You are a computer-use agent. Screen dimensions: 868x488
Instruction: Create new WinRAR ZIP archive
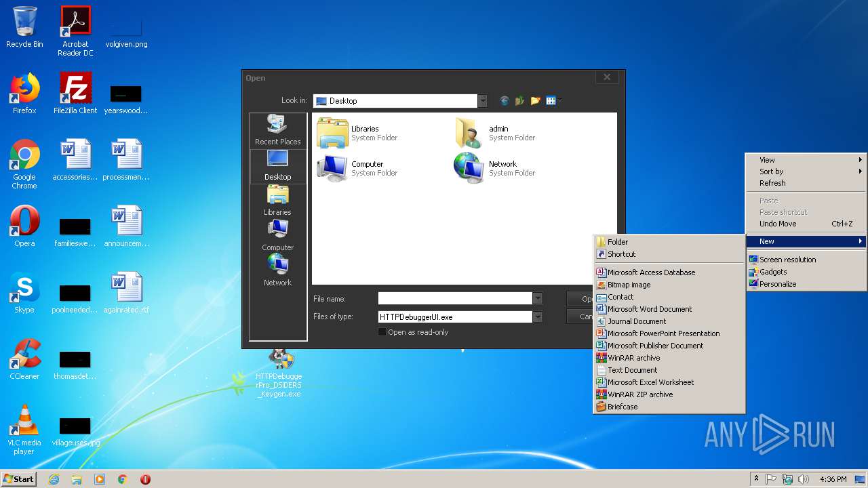point(669,394)
